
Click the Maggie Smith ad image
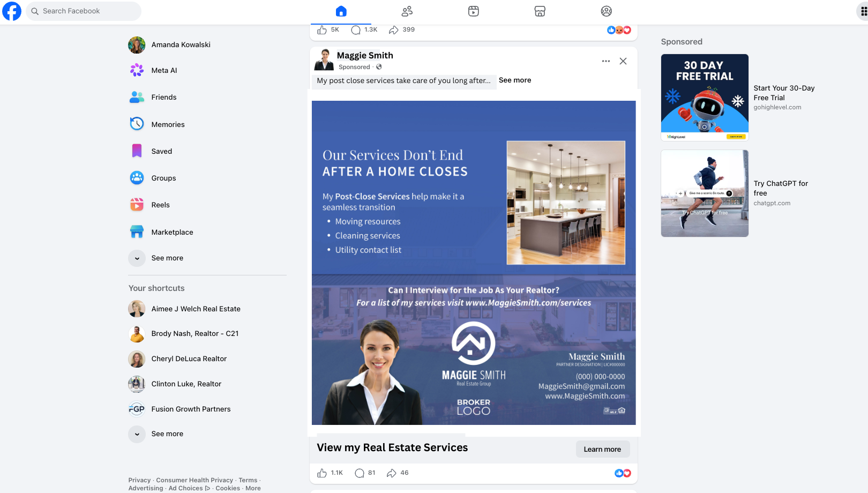point(474,263)
